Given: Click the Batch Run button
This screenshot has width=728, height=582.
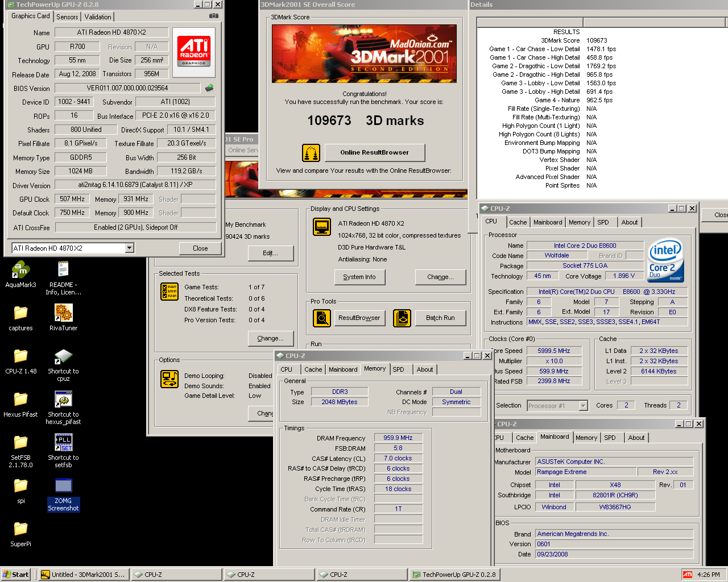Looking at the screenshot, I should click(440, 318).
